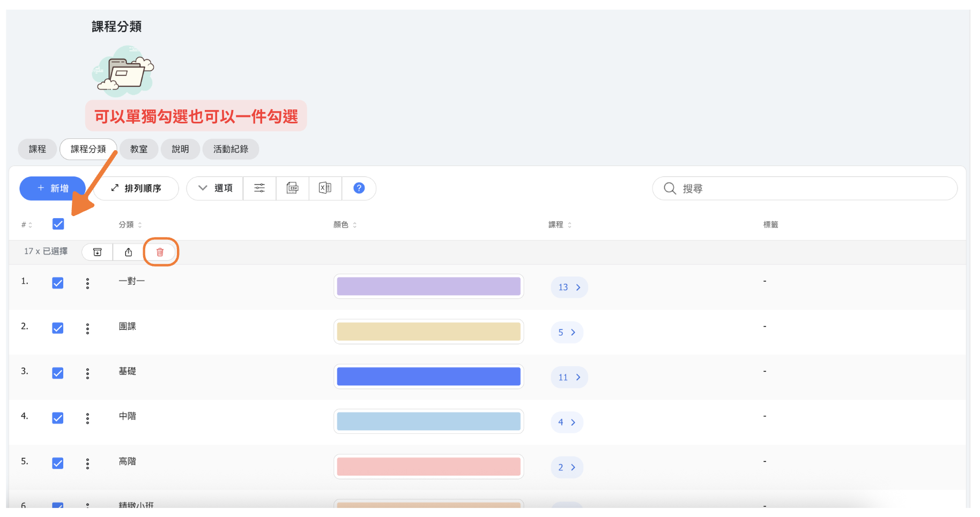Export list using the Excel icon
Image resolution: width=980 pixels, height=517 pixels.
tap(325, 188)
